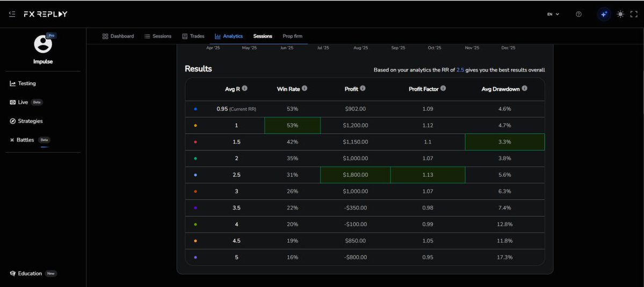Collapse the sidebar with menu icon
Screen dimensions: 644x287
coord(12,14)
